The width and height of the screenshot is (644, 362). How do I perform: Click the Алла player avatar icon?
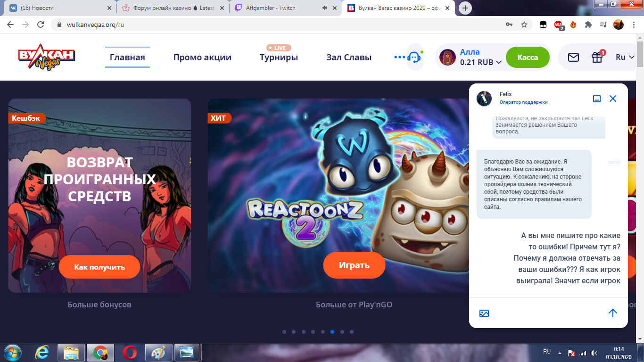[x=447, y=57]
